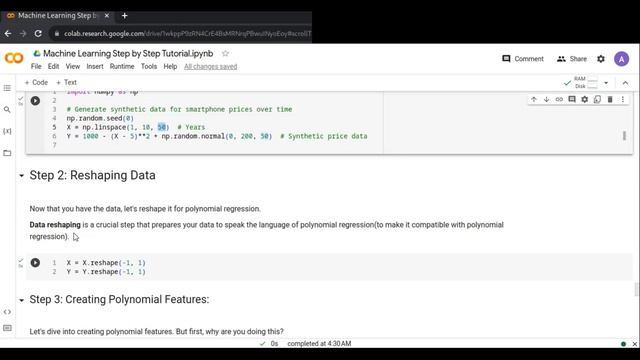640x360 pixels.
Task: Click the RAM Disk usage indicator
Action: 586,82
